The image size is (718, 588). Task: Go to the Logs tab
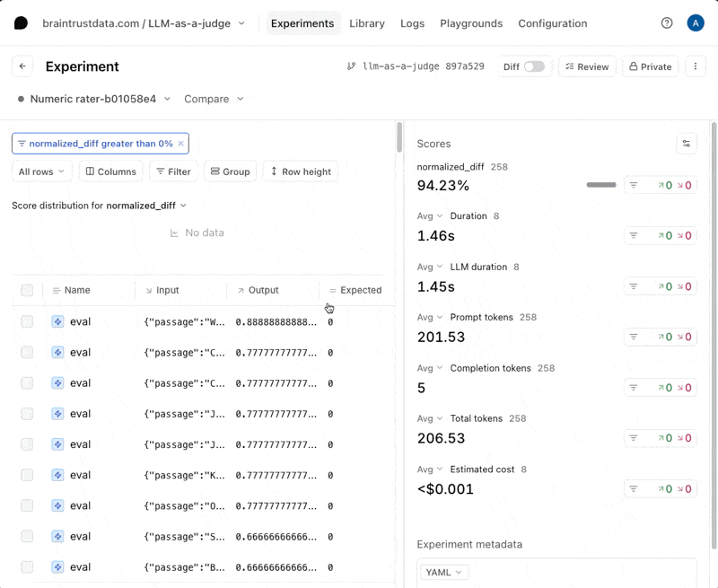click(x=412, y=23)
